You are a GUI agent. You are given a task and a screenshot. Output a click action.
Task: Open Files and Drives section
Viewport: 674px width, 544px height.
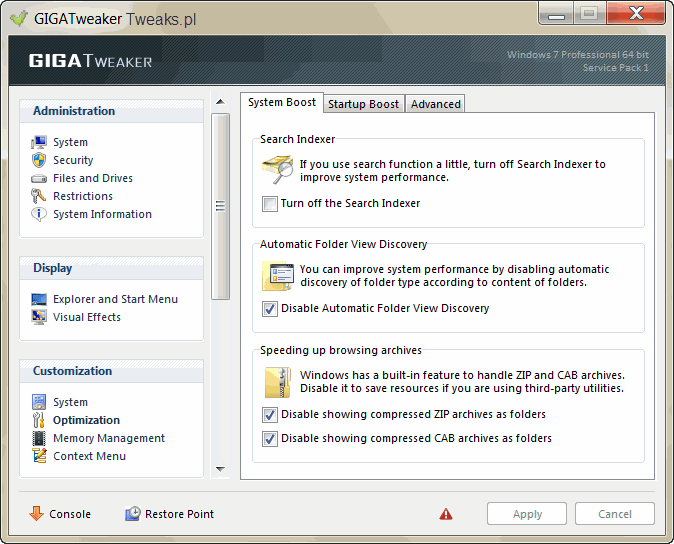pos(93,178)
